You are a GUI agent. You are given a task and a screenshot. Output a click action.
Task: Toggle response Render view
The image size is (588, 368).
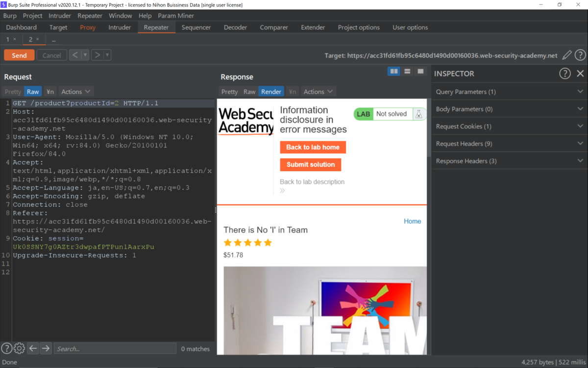pyautogui.click(x=271, y=92)
